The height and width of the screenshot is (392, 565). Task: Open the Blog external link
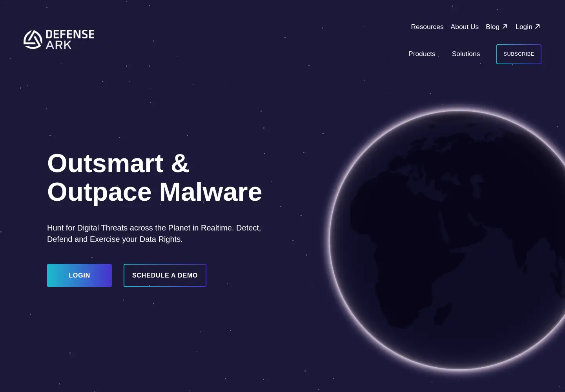coord(496,27)
